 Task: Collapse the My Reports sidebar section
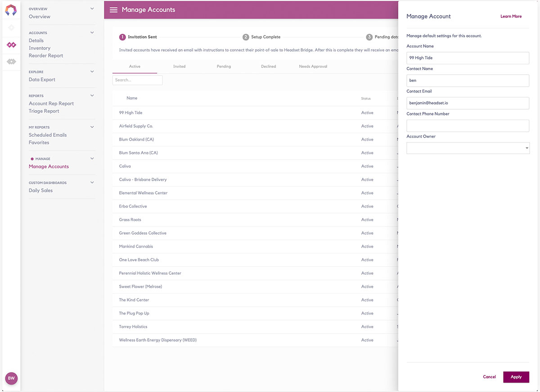pyautogui.click(x=92, y=127)
